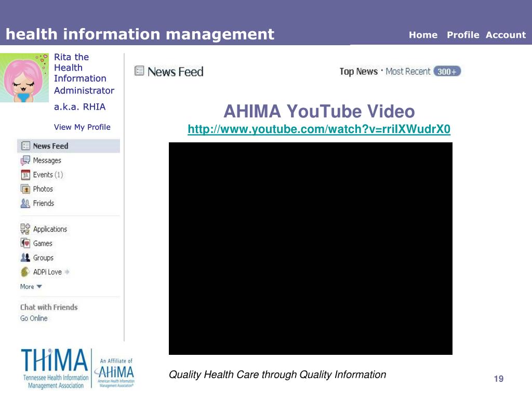The height and width of the screenshot is (399, 532).
Task: Click the Photos icon in sidebar
Action: 25,189
